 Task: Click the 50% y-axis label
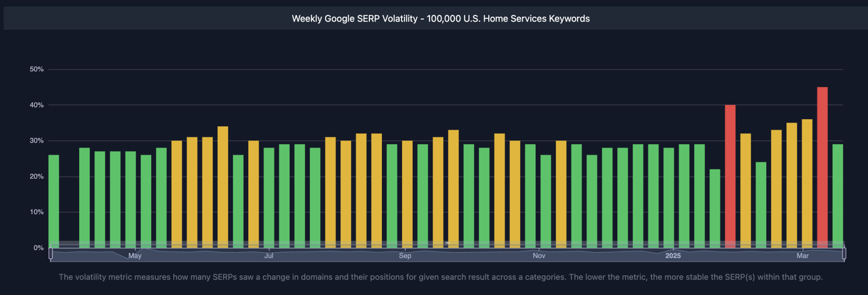(x=36, y=69)
